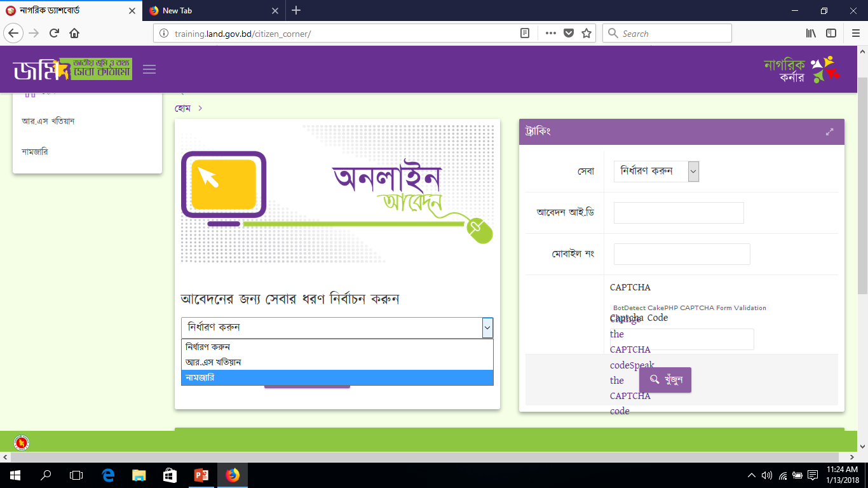Click the Firefox home button
The height and width of the screenshot is (488, 868).
[x=74, y=34]
